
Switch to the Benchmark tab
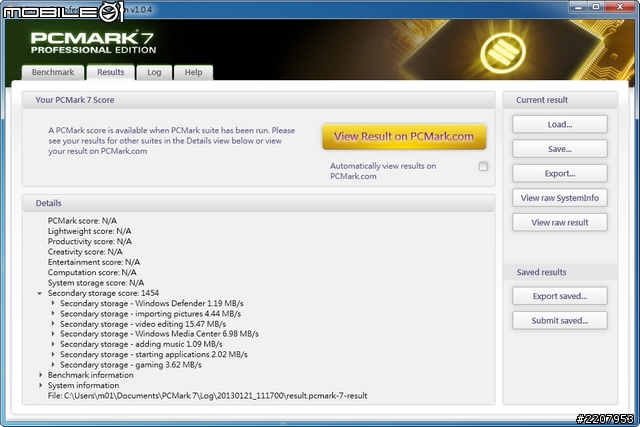53,72
